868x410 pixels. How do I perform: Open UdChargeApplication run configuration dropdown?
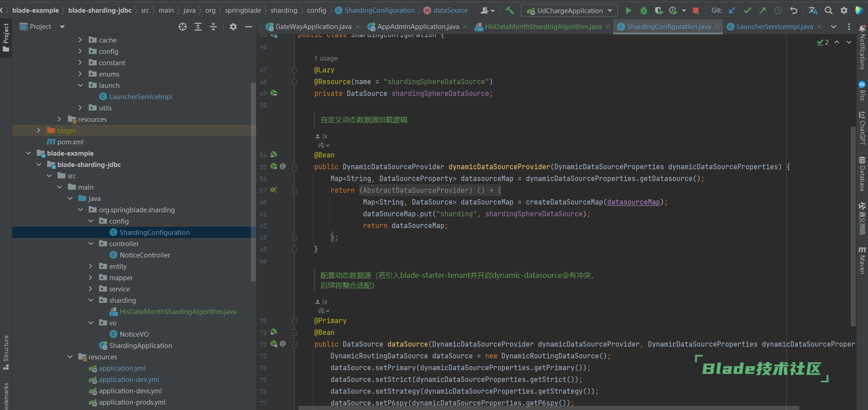[x=569, y=10]
